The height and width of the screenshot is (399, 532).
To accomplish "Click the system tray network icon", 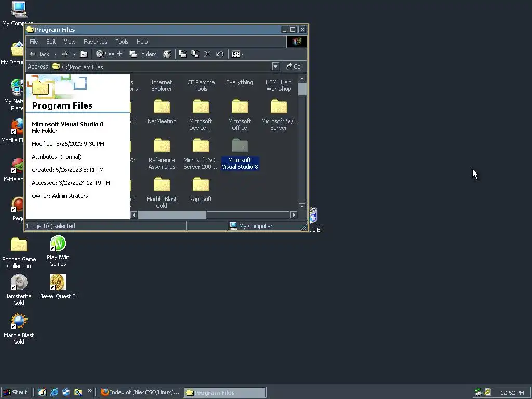I will 478,392.
